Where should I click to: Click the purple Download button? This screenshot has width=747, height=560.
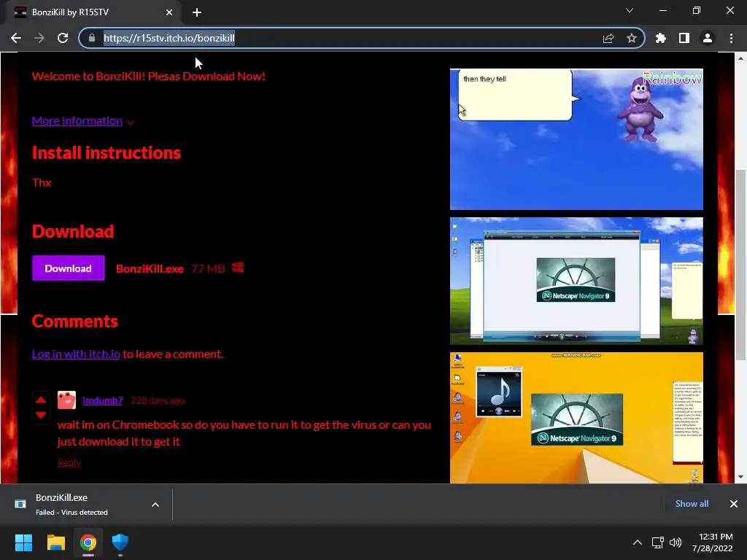pyautogui.click(x=68, y=268)
